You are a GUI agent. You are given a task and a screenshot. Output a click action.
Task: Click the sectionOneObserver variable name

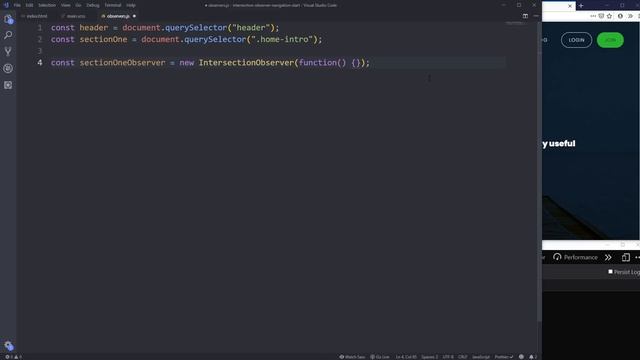(x=122, y=62)
